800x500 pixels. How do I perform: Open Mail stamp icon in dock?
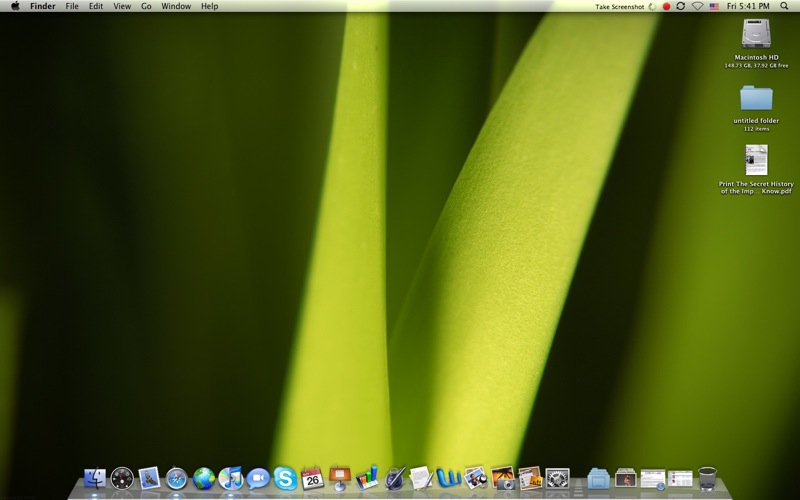pos(149,479)
